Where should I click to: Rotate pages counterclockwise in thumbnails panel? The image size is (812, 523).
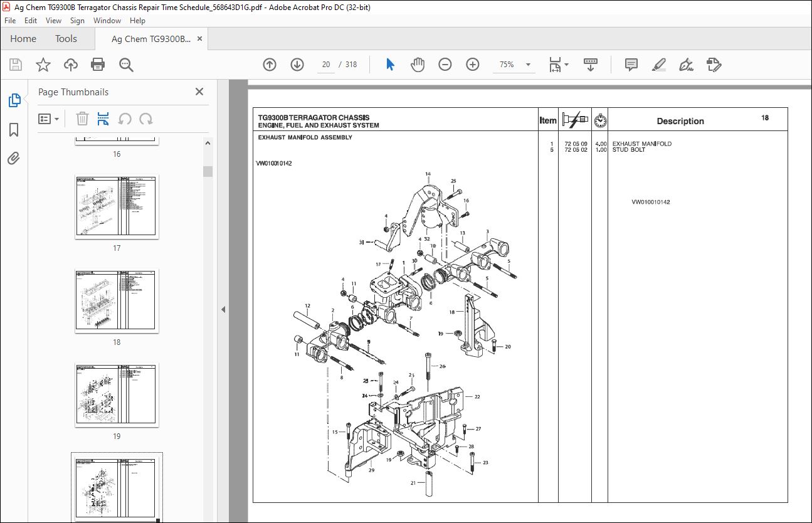[125, 119]
